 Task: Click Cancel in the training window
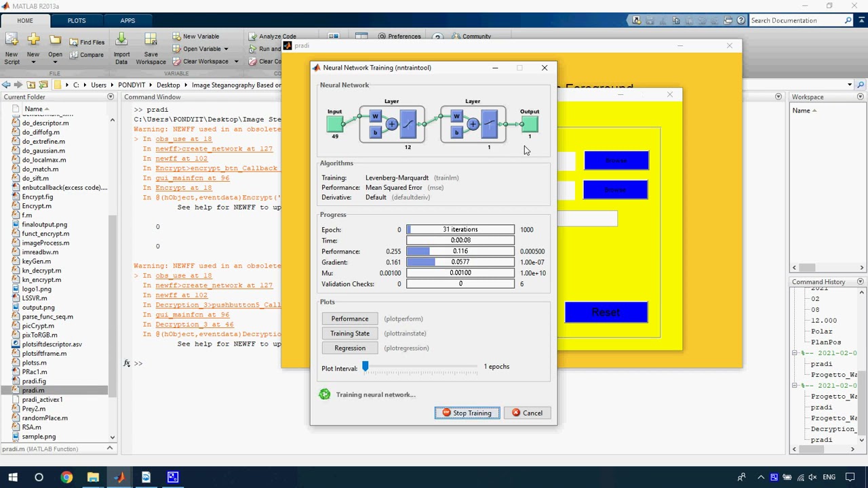pos(527,413)
